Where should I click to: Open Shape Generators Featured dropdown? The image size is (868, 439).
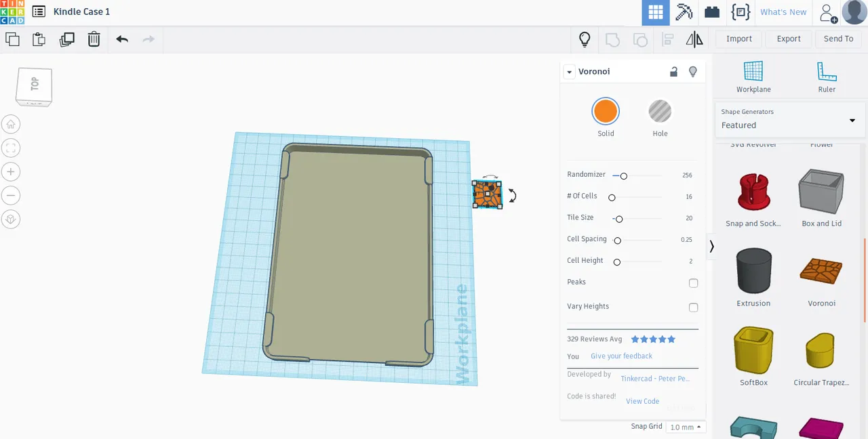point(789,120)
